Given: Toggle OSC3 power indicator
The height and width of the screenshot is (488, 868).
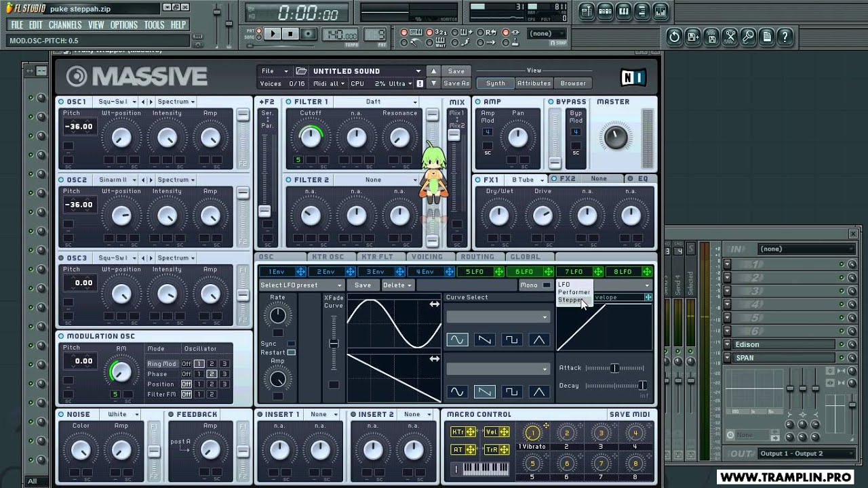Looking at the screenshot, I should (62, 258).
